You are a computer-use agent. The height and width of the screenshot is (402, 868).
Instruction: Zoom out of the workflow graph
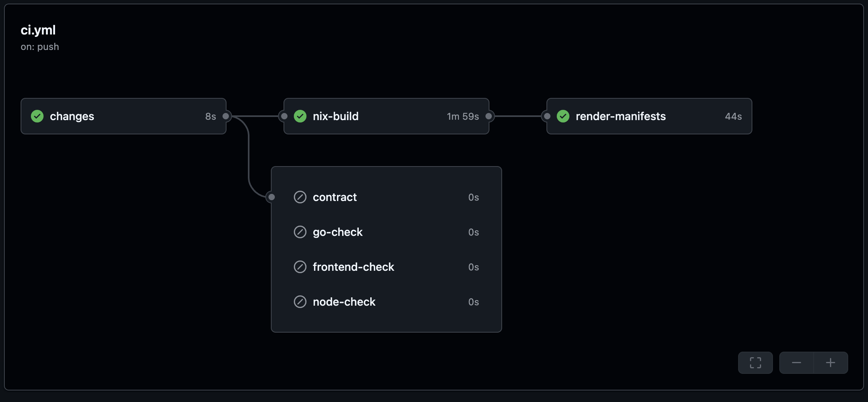(x=796, y=362)
